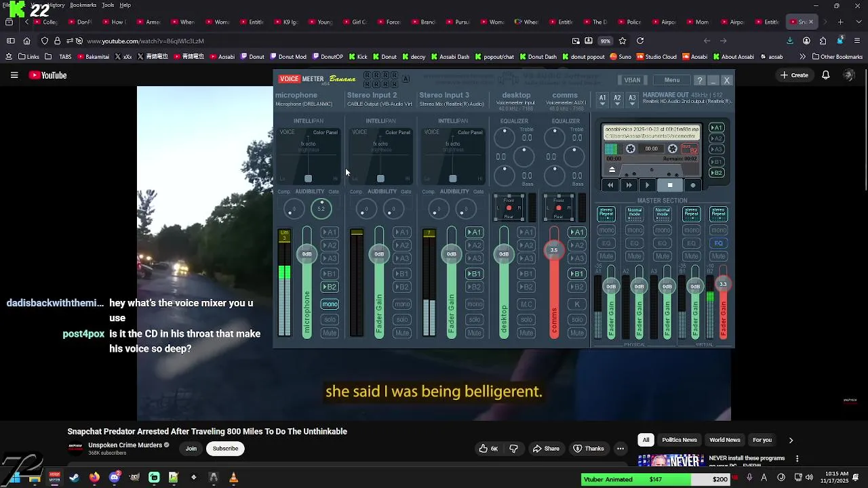This screenshot has height=488, width=868.
Task: Open YouTube notifications bell
Action: pos(825,75)
